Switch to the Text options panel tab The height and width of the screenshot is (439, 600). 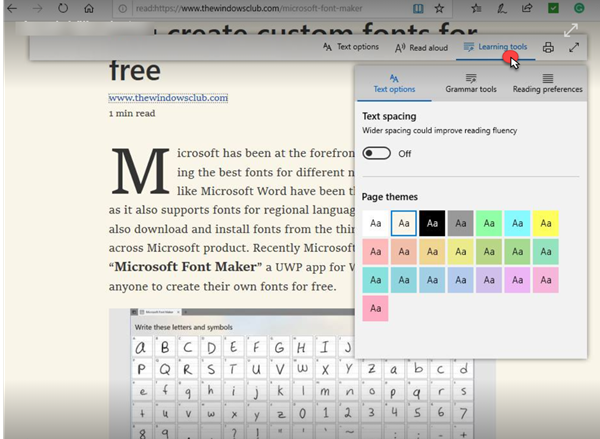394,83
